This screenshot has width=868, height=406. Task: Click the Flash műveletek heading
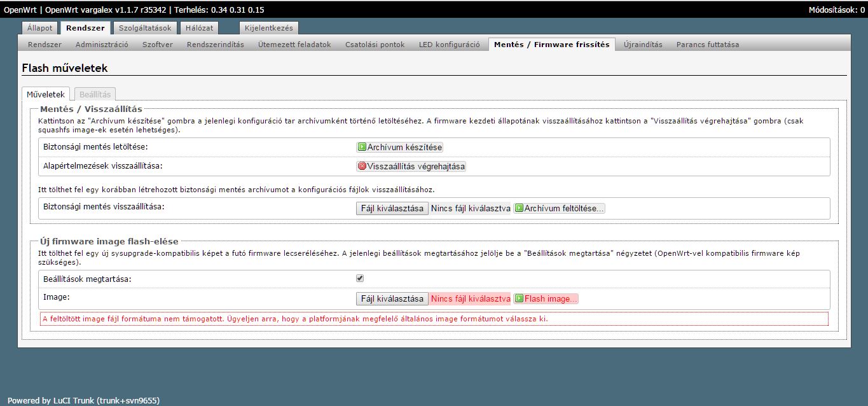[x=65, y=68]
